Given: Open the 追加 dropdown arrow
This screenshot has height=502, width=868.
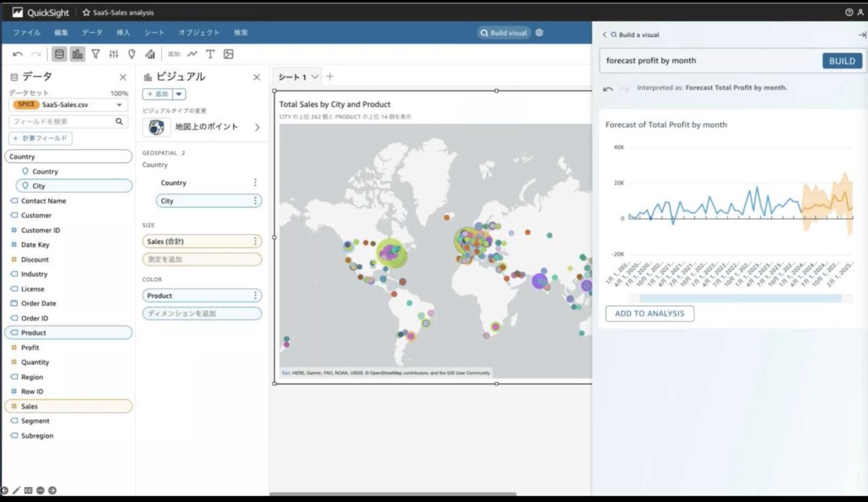Looking at the screenshot, I should [179, 94].
